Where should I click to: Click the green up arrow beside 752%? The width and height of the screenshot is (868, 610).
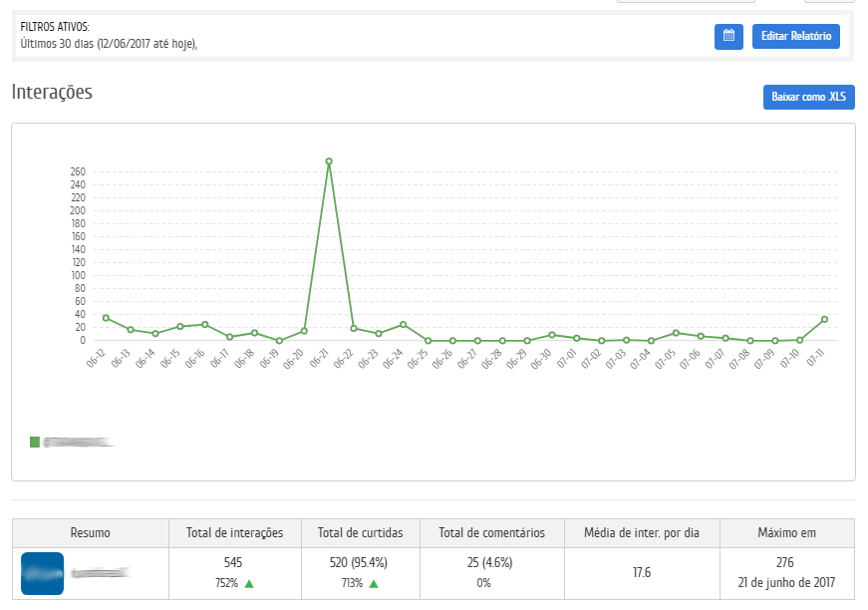coord(249,583)
